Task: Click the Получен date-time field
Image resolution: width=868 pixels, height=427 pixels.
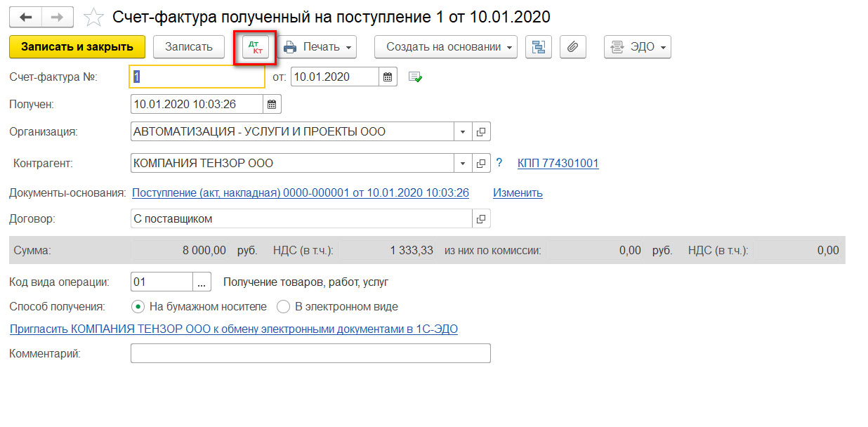Action: pos(197,104)
